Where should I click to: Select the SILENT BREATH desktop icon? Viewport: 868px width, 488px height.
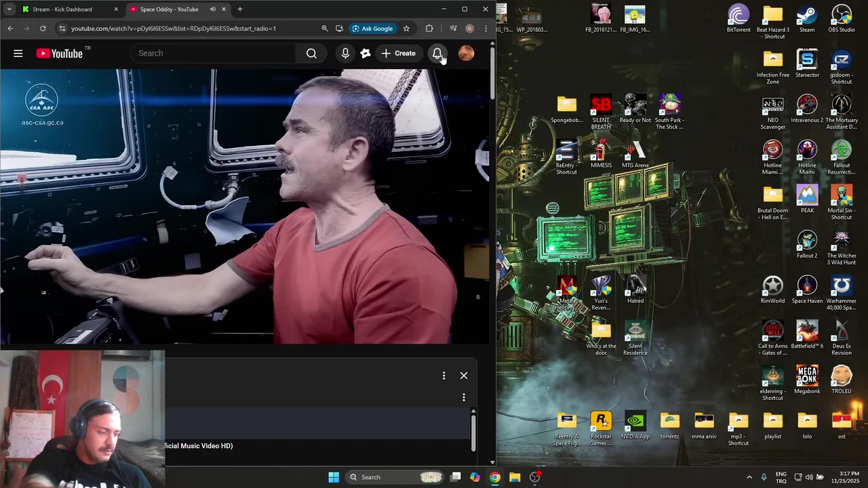pos(601,113)
